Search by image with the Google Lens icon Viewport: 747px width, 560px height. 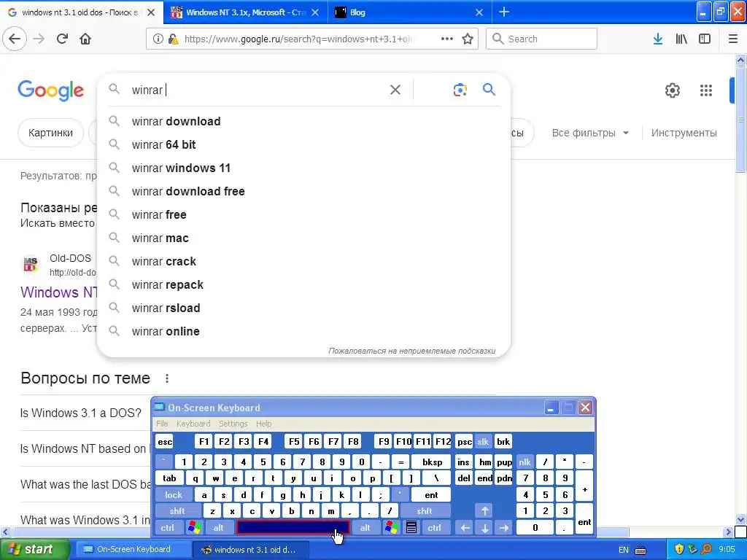coord(460,90)
